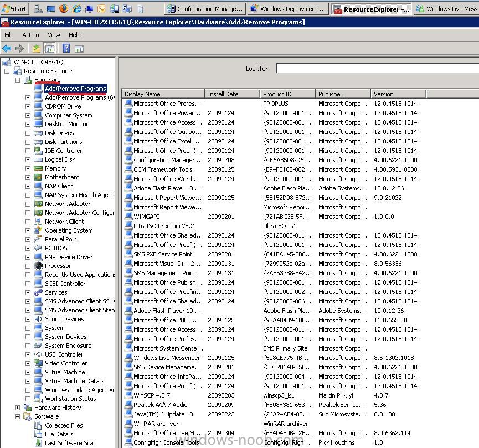The width and height of the screenshot is (479, 448).
Task: Click the Forward arrow toolbar icon
Action: coord(19,48)
